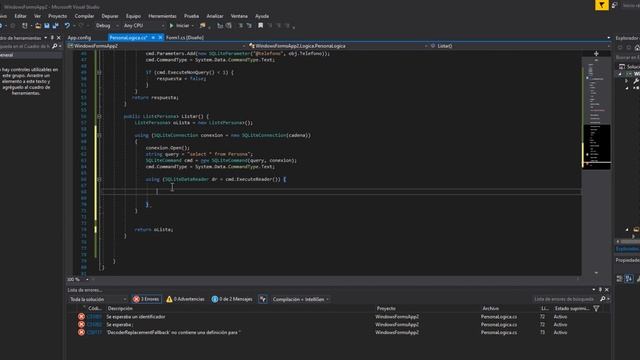Open the Editar menu
The image size is (640, 360).
[x=20, y=16]
